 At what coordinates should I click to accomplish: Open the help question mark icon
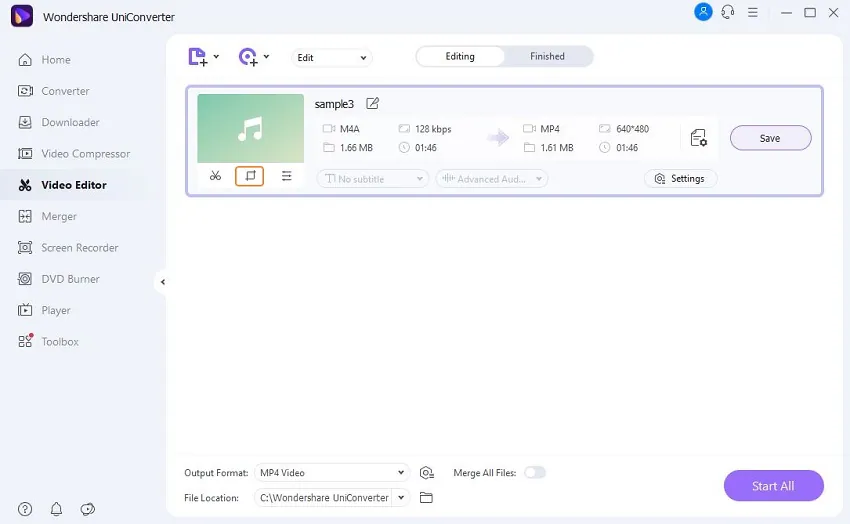coord(25,509)
